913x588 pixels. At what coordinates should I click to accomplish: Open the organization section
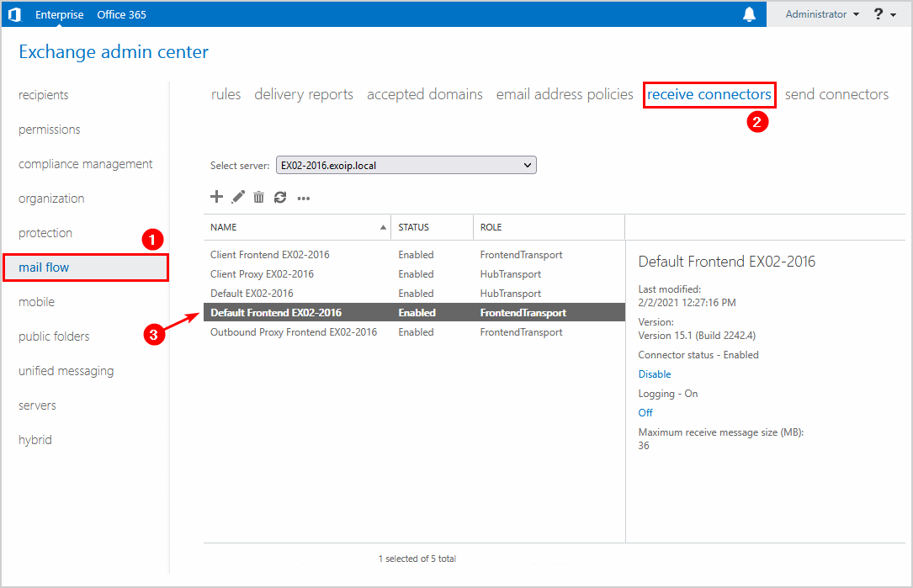coord(51,199)
